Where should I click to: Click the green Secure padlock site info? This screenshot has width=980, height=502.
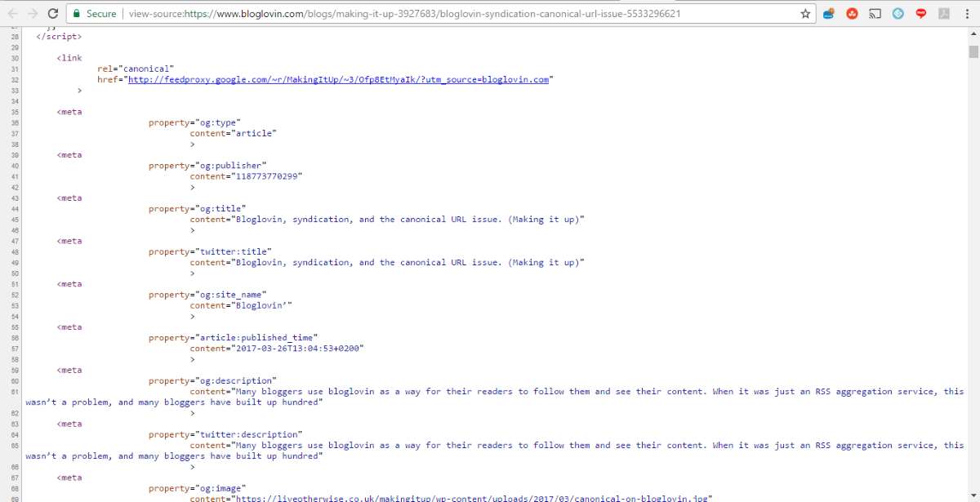[x=94, y=14]
